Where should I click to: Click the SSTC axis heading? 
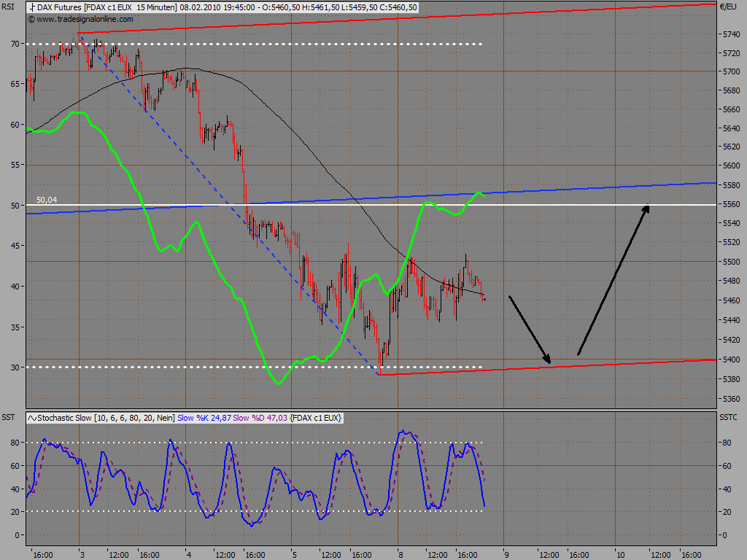[728, 417]
